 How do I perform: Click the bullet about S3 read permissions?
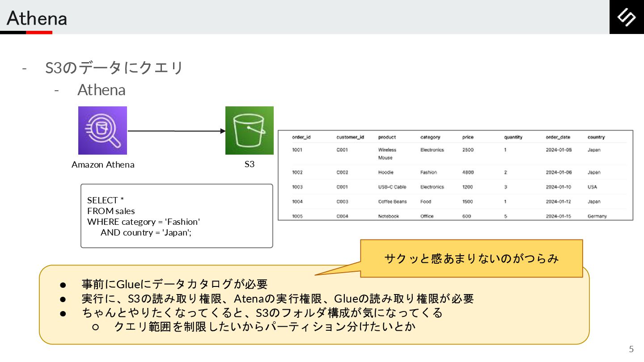click(x=277, y=298)
